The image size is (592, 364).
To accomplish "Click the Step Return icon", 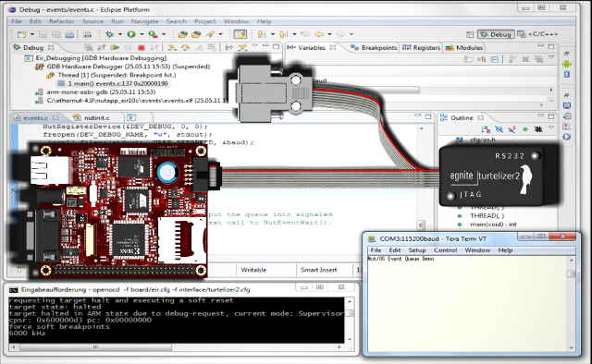I will coord(199,47).
